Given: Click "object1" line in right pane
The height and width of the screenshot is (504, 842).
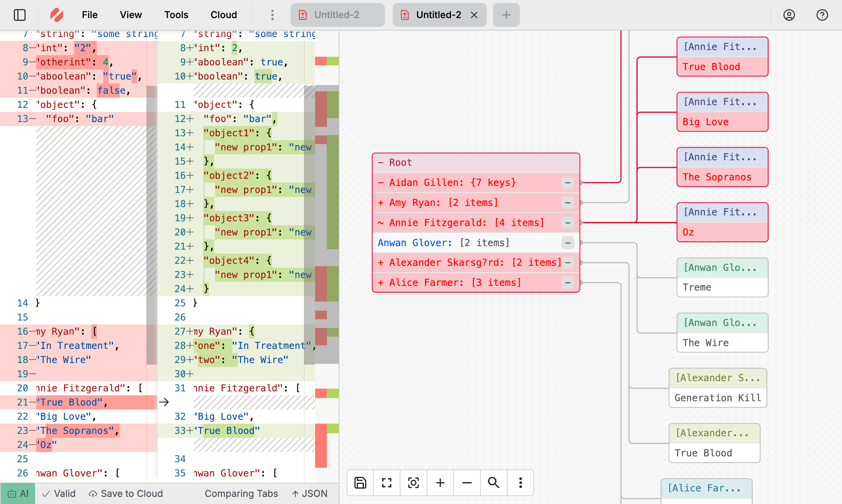Looking at the screenshot, I should click(x=236, y=133).
